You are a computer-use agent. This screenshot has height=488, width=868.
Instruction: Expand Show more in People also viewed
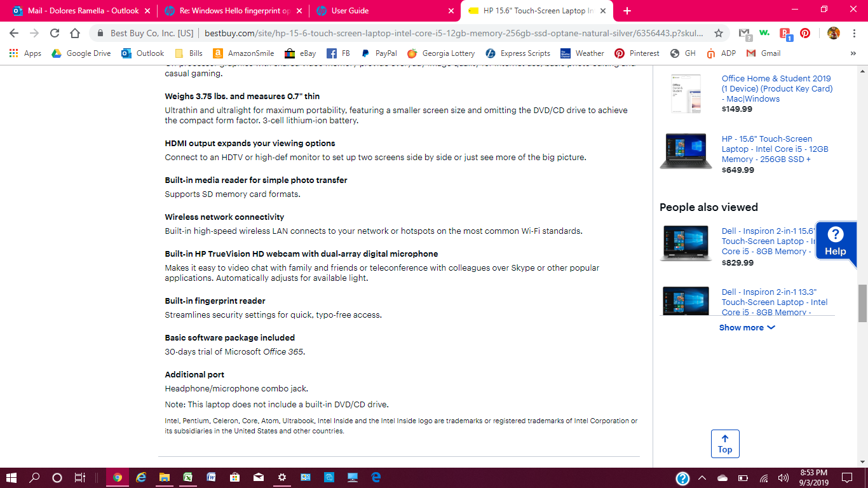747,328
